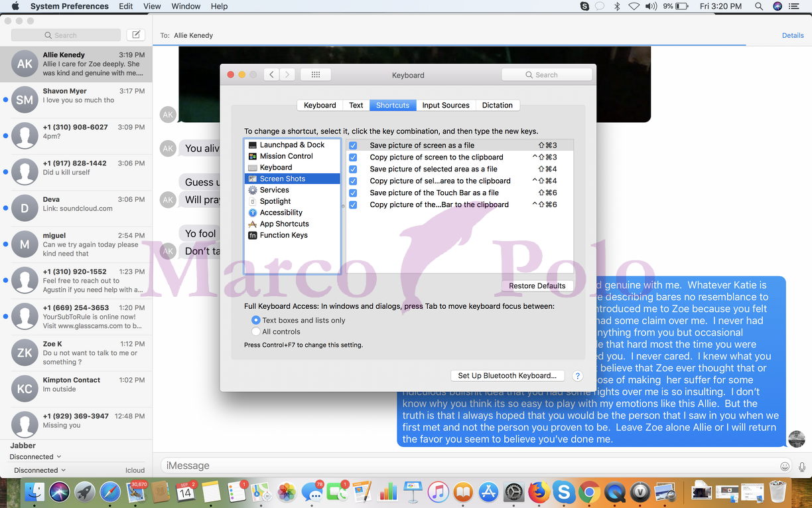Launch Siri from the Dock

tap(59, 492)
